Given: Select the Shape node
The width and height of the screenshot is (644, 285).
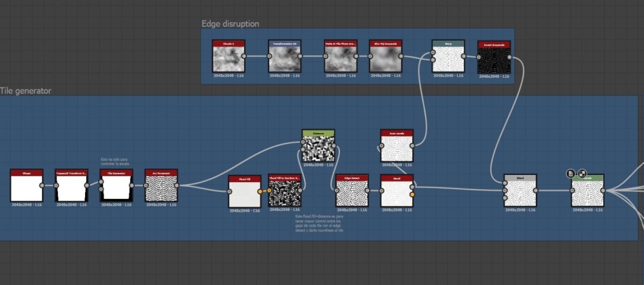Looking at the screenshot, I should [26, 185].
